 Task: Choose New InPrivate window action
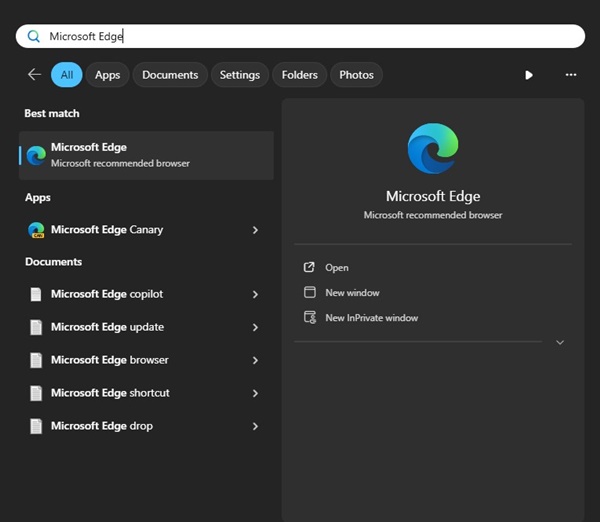(372, 318)
